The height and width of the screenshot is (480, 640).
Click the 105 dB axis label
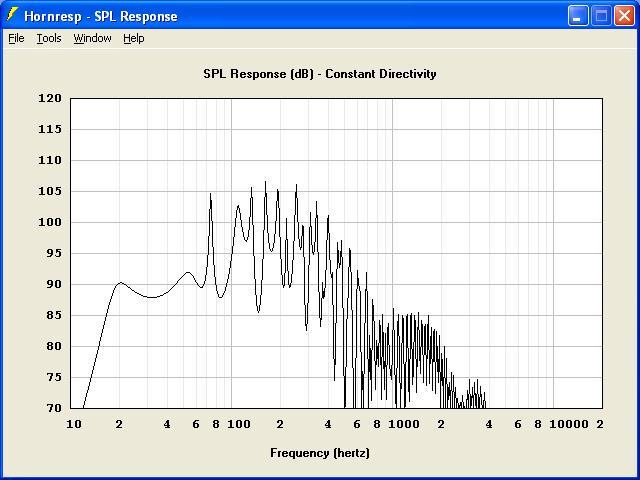[50, 191]
